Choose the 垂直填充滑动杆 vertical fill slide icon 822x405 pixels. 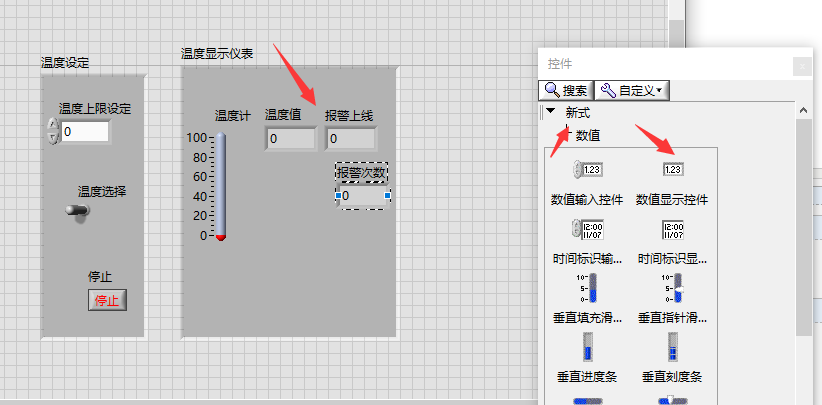pyautogui.click(x=587, y=288)
